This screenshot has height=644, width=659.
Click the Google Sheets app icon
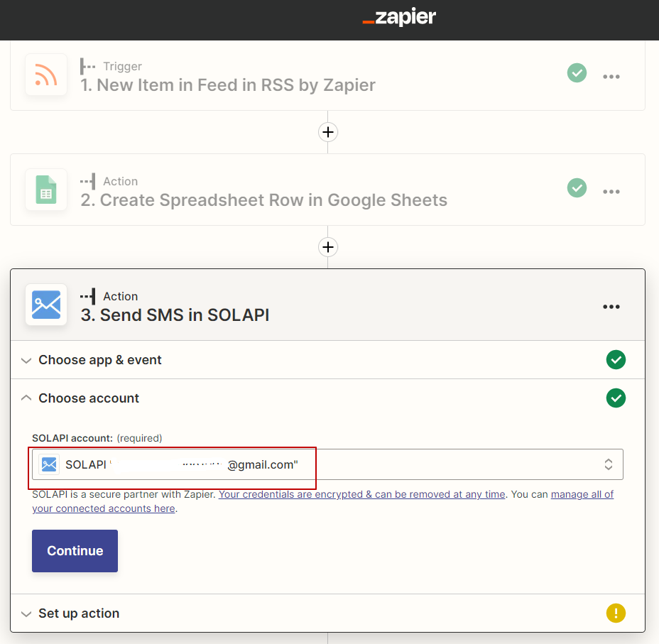pos(46,190)
